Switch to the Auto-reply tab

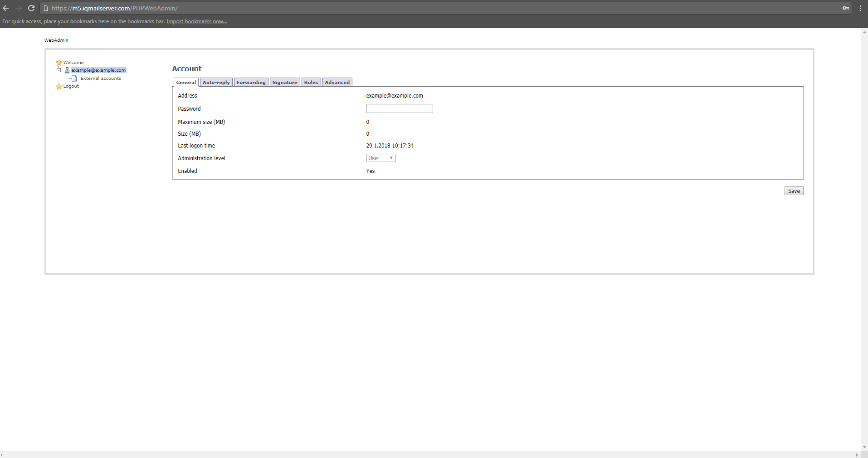coord(216,82)
